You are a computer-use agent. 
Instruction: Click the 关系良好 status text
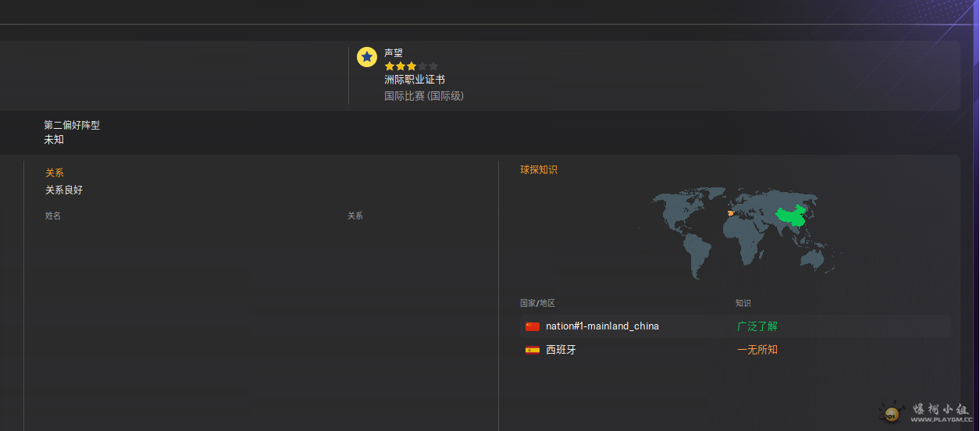[x=64, y=190]
